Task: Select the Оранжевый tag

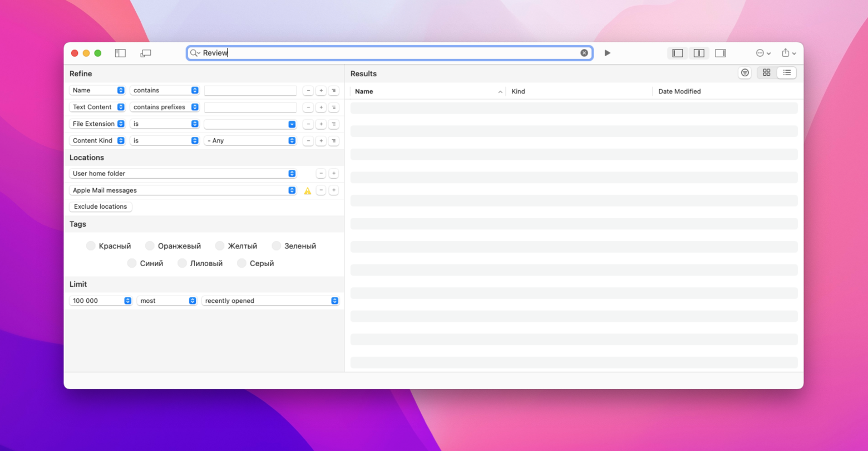Action: pyautogui.click(x=173, y=246)
